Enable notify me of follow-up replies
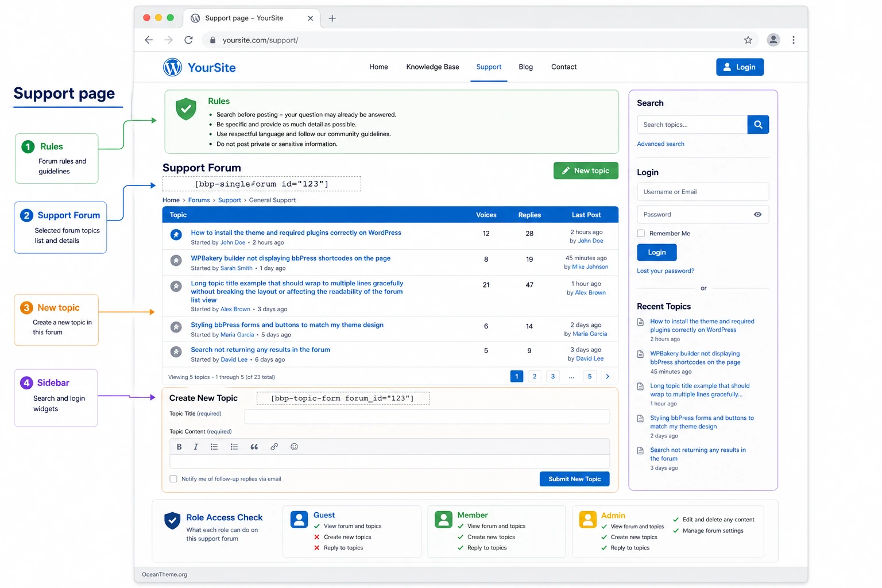Image resolution: width=882 pixels, height=588 pixels. pyautogui.click(x=173, y=479)
